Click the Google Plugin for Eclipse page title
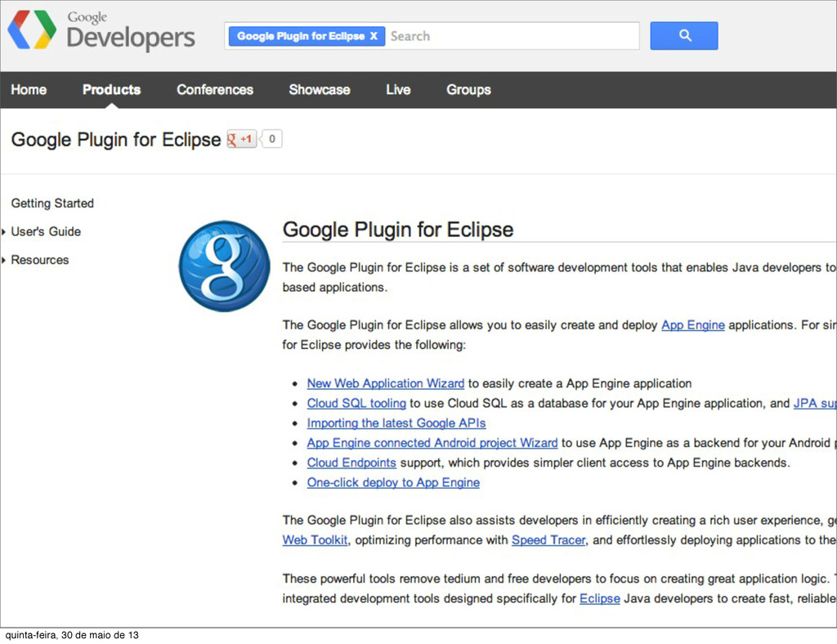The width and height of the screenshot is (837, 644). pos(116,139)
